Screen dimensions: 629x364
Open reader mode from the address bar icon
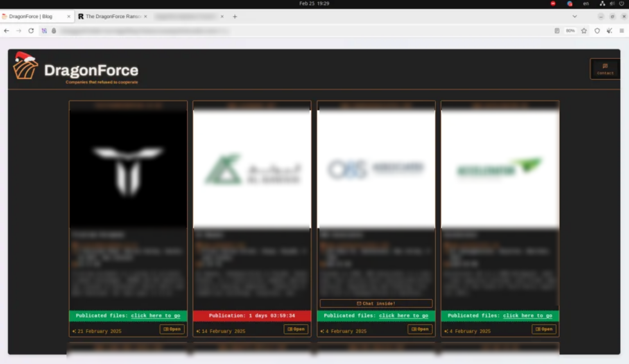click(557, 30)
